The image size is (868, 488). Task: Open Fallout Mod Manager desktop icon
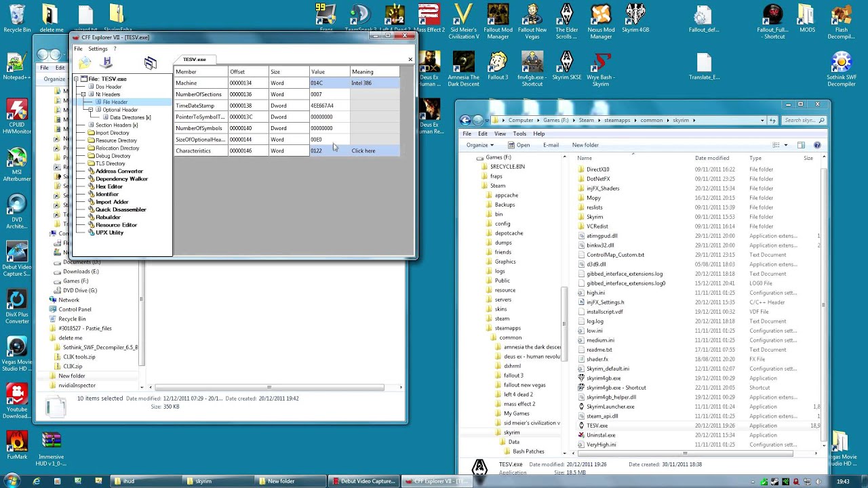[x=498, y=22]
